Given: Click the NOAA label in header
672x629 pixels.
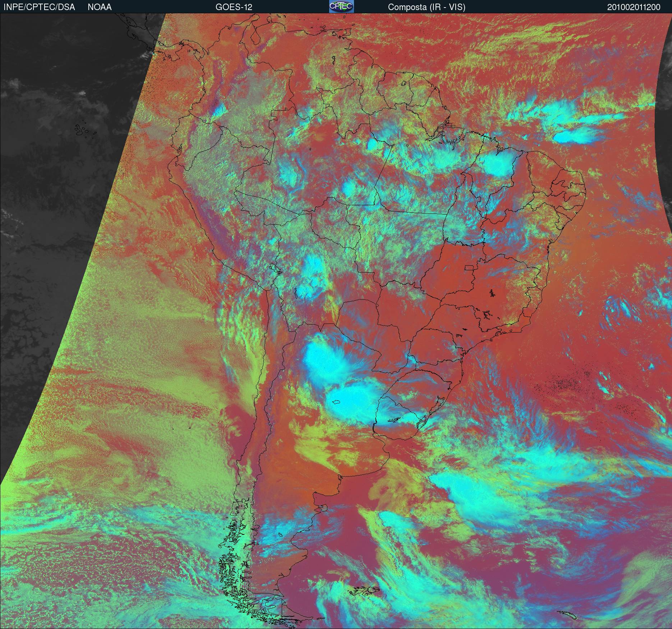Looking at the screenshot, I should coord(100,7).
